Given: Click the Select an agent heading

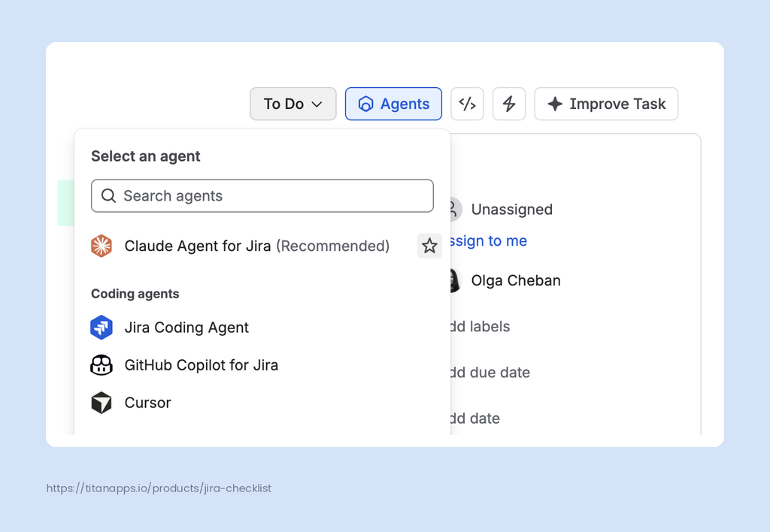Looking at the screenshot, I should [x=145, y=156].
